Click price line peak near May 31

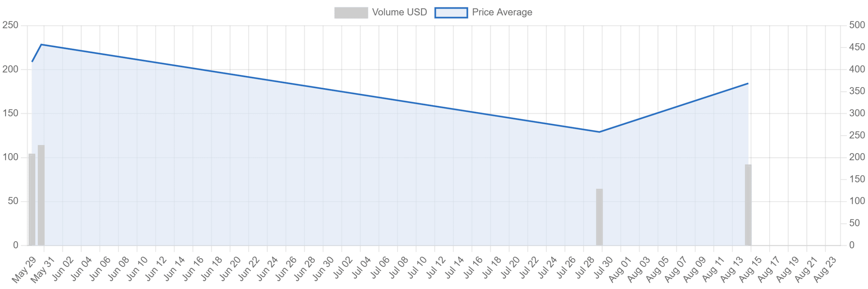(x=41, y=44)
